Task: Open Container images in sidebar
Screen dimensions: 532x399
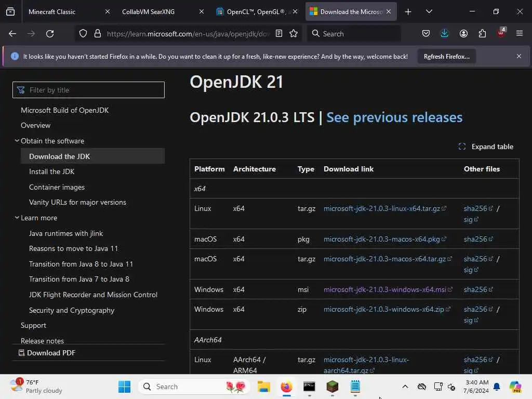Action: pyautogui.click(x=57, y=187)
